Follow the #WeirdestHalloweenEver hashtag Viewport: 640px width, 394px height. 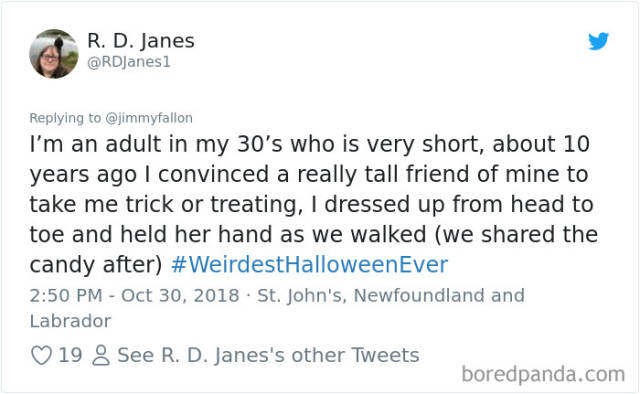pos(309,265)
